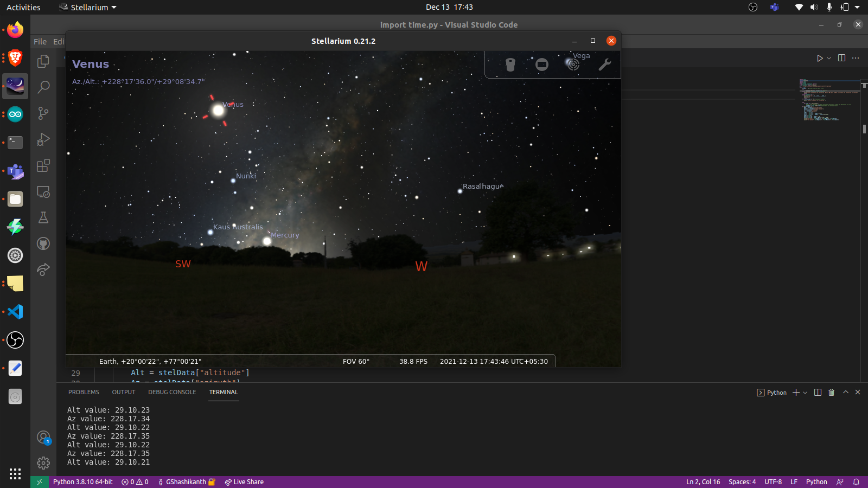
Task: Open Source Control in the activity bar
Action: coord(43,113)
